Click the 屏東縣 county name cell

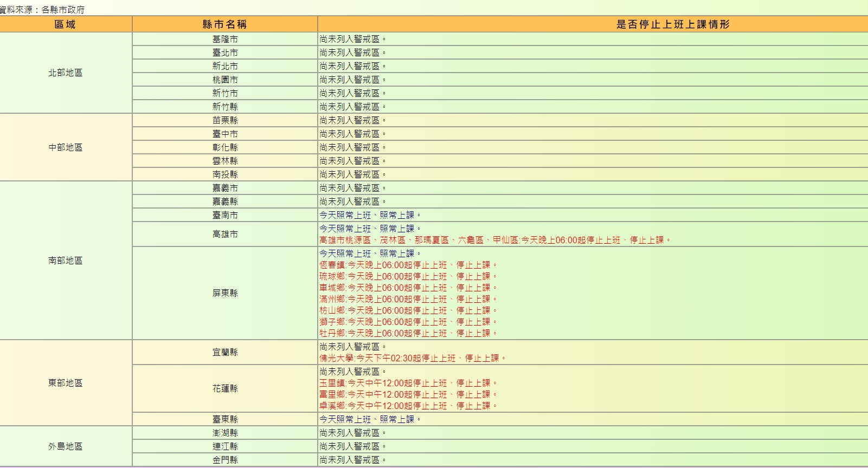tap(225, 293)
